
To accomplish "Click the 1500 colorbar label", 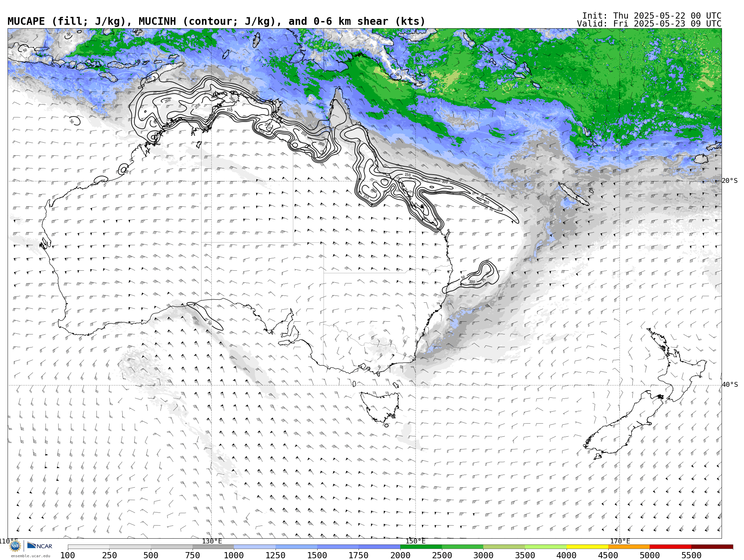I will [317, 555].
